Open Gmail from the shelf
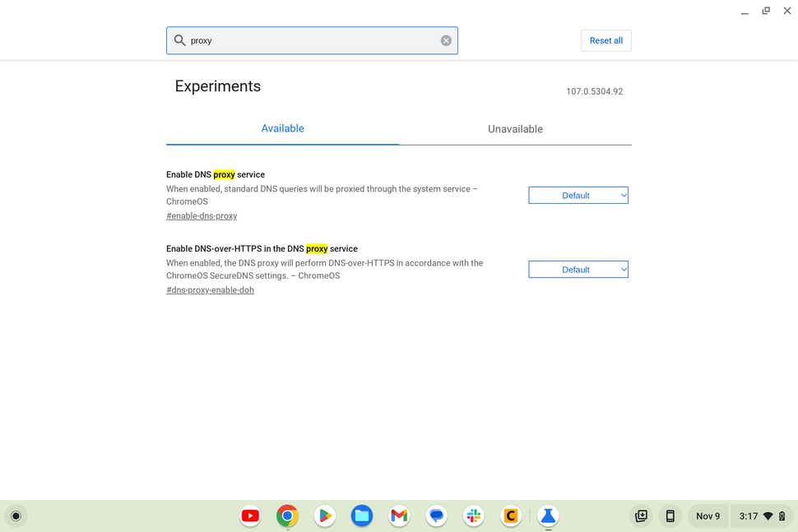 tap(399, 516)
